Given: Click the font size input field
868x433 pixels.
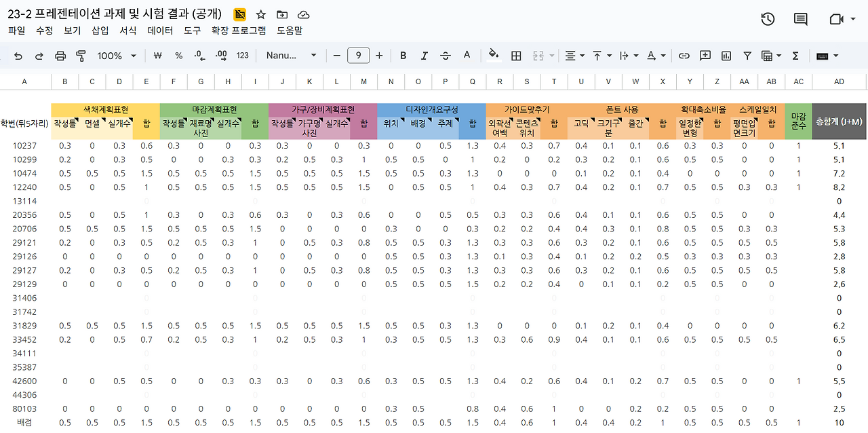Looking at the screenshot, I should point(358,56).
